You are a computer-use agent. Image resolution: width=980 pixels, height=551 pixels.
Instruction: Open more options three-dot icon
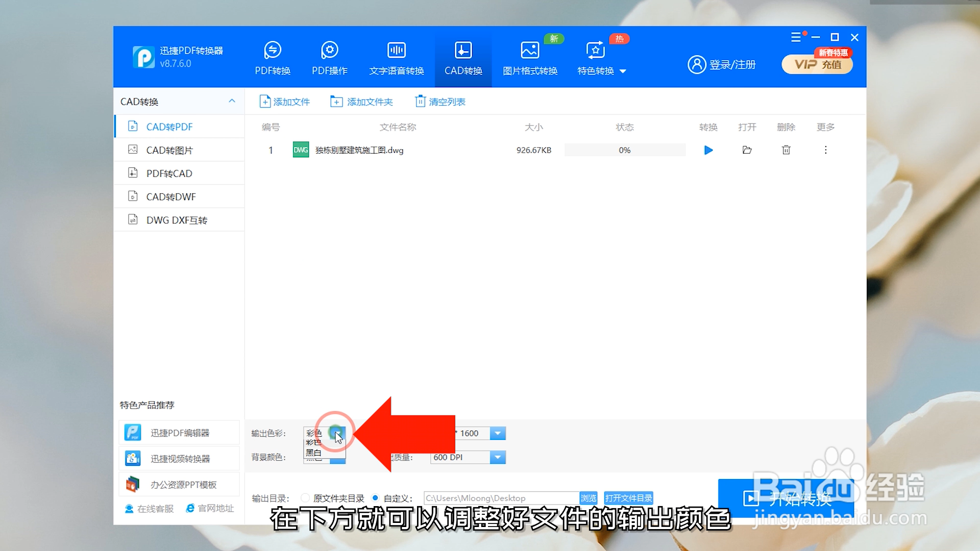tap(825, 150)
